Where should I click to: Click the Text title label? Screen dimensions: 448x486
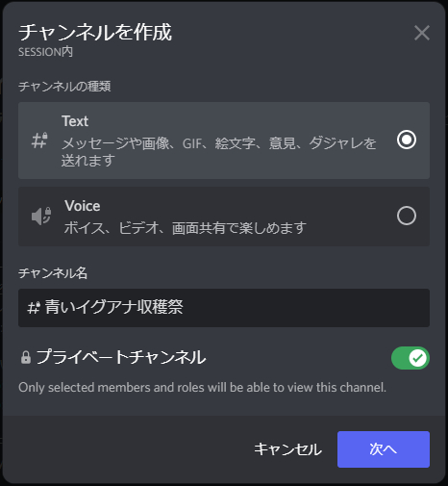tap(75, 121)
